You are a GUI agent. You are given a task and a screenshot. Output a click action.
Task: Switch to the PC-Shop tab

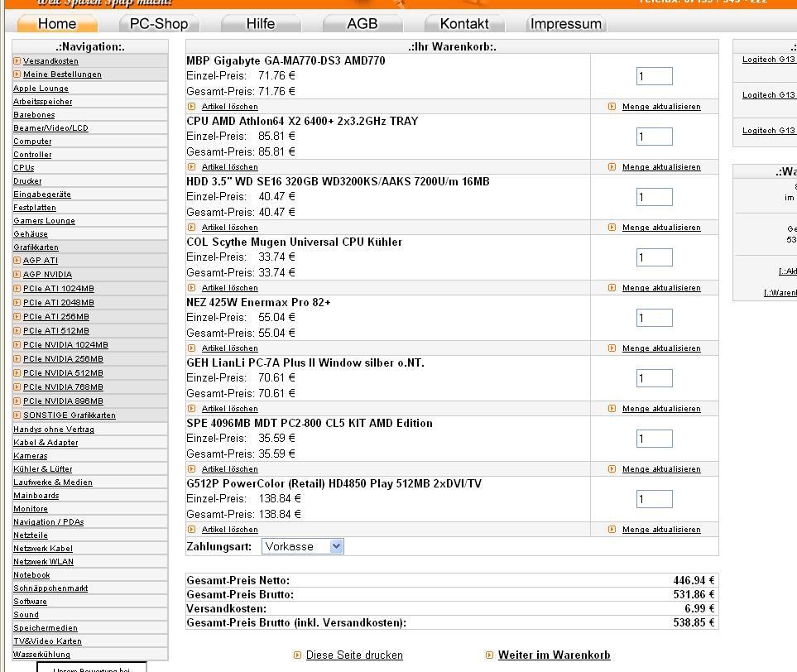(x=159, y=24)
